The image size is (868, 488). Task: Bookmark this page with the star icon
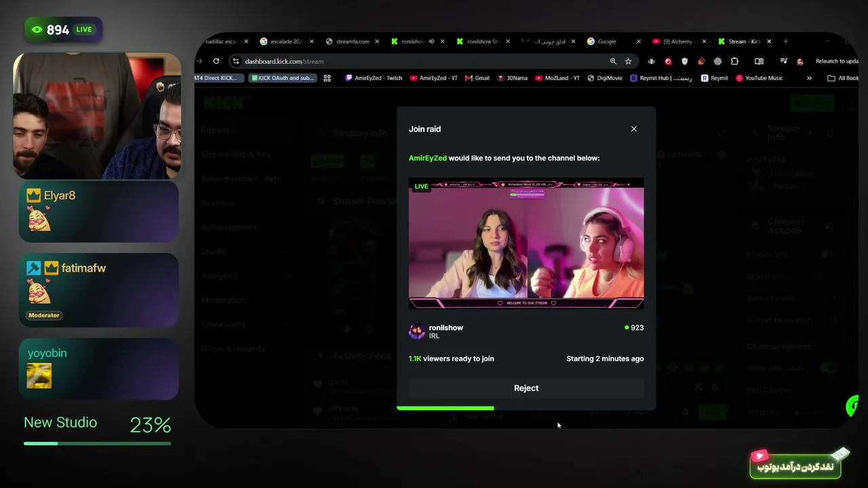point(628,61)
